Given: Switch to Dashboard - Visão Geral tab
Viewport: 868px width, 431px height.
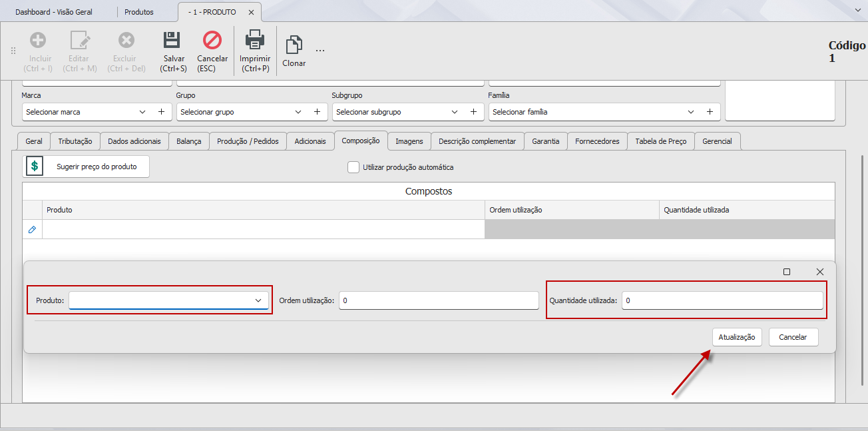Looking at the screenshot, I should click(54, 12).
